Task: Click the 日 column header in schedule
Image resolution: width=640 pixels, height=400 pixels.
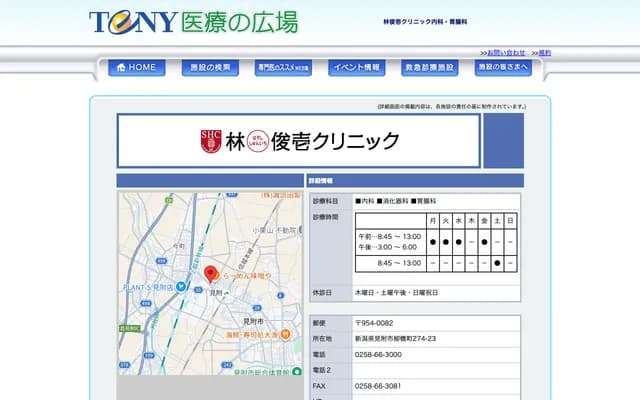Action: [x=510, y=221]
